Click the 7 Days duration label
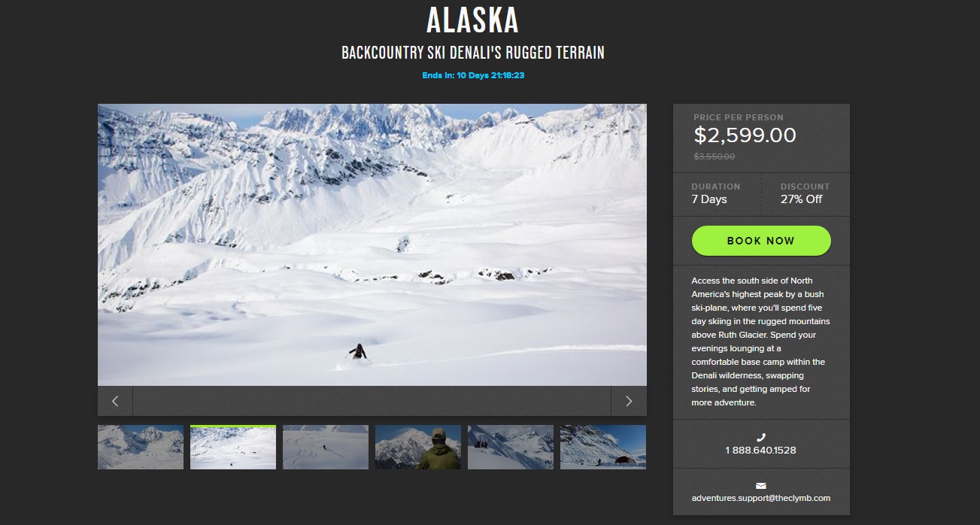This screenshot has width=980, height=525. [x=709, y=199]
